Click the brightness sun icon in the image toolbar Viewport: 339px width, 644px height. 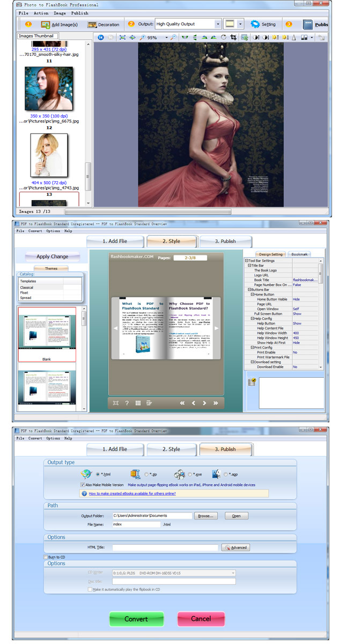(274, 38)
